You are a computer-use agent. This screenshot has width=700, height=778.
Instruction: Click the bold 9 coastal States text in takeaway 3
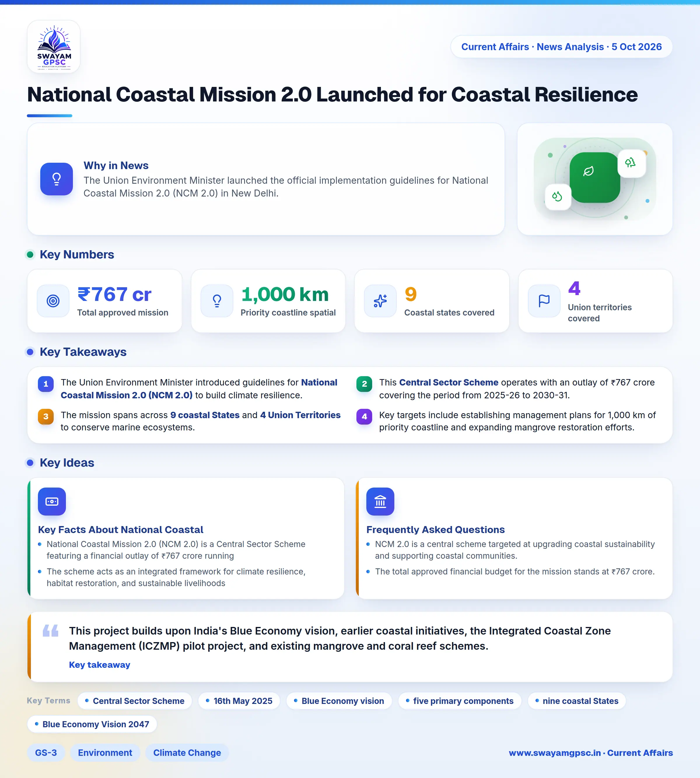click(x=205, y=415)
